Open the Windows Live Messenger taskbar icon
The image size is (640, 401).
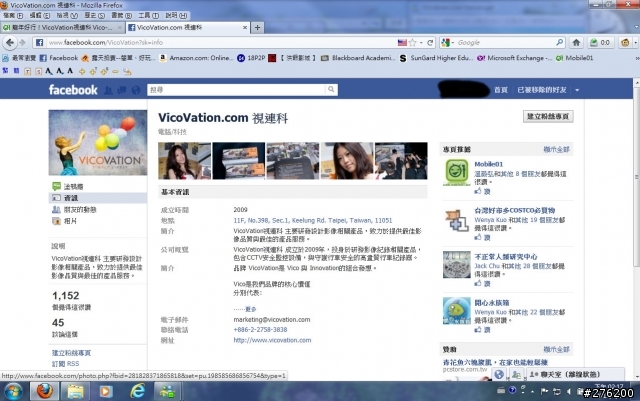tap(168, 391)
